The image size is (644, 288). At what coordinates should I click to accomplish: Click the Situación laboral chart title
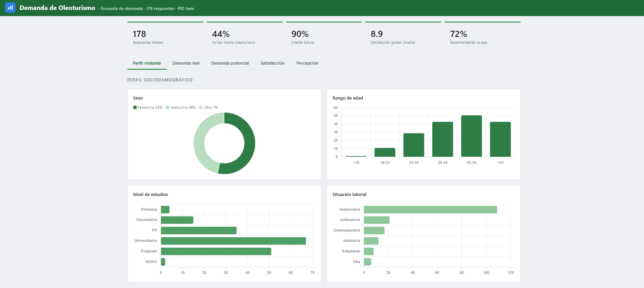tap(349, 195)
